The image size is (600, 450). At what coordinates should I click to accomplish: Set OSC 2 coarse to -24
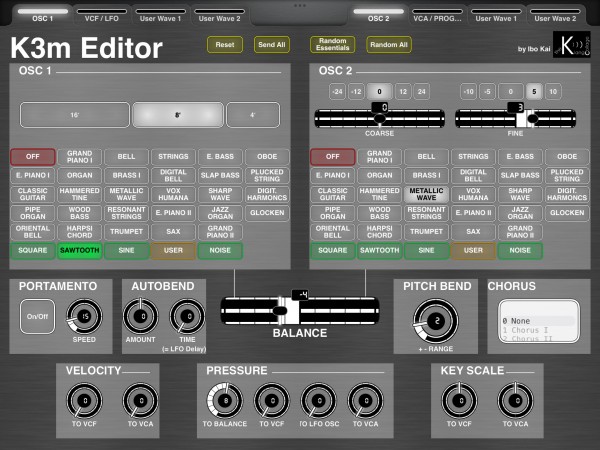tap(337, 92)
